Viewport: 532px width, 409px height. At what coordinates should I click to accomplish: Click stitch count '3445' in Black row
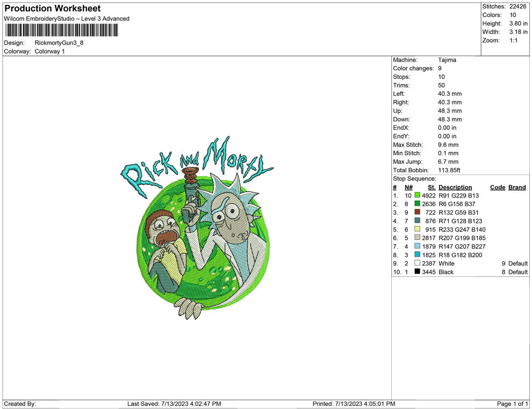coord(428,272)
